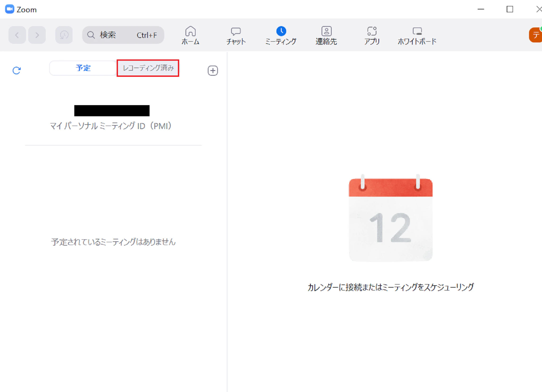Open the ホーム (Home) icon
The image size is (542, 392).
[190, 31]
